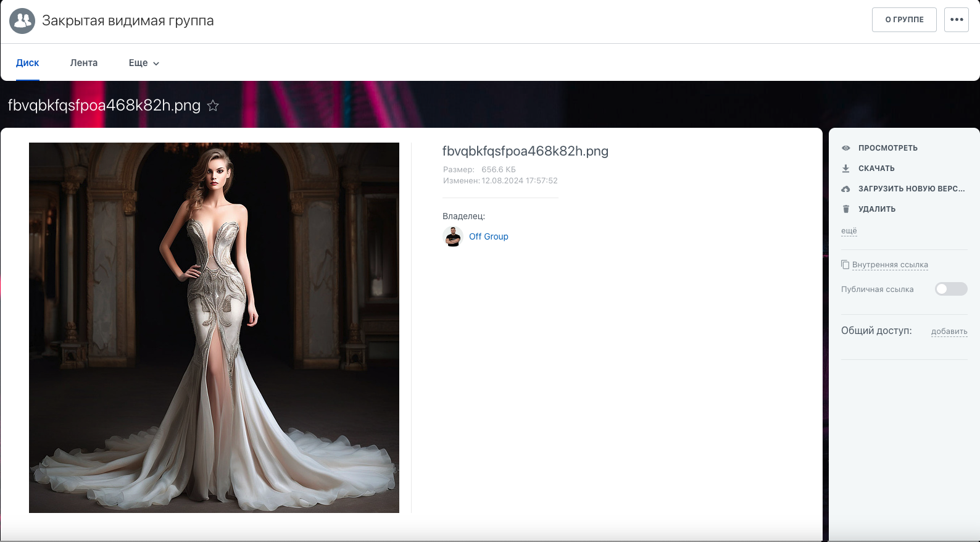
Task: Switch to the Диск tab
Action: 28,63
